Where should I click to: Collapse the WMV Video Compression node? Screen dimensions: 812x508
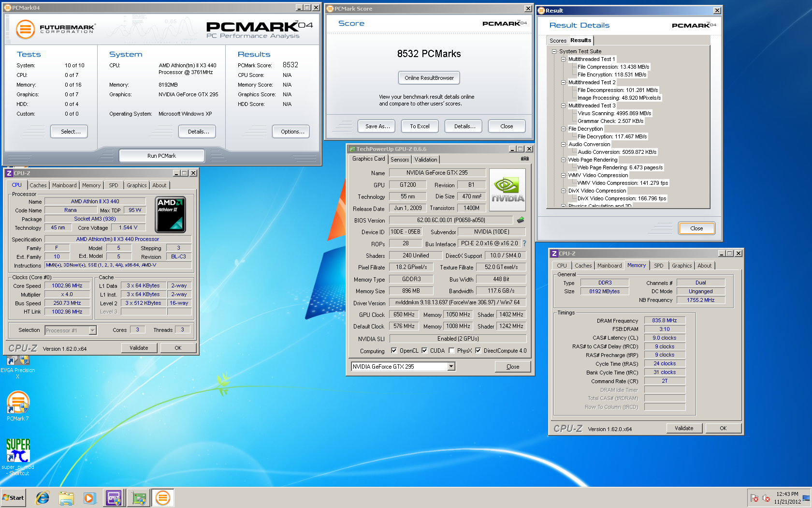pos(563,175)
